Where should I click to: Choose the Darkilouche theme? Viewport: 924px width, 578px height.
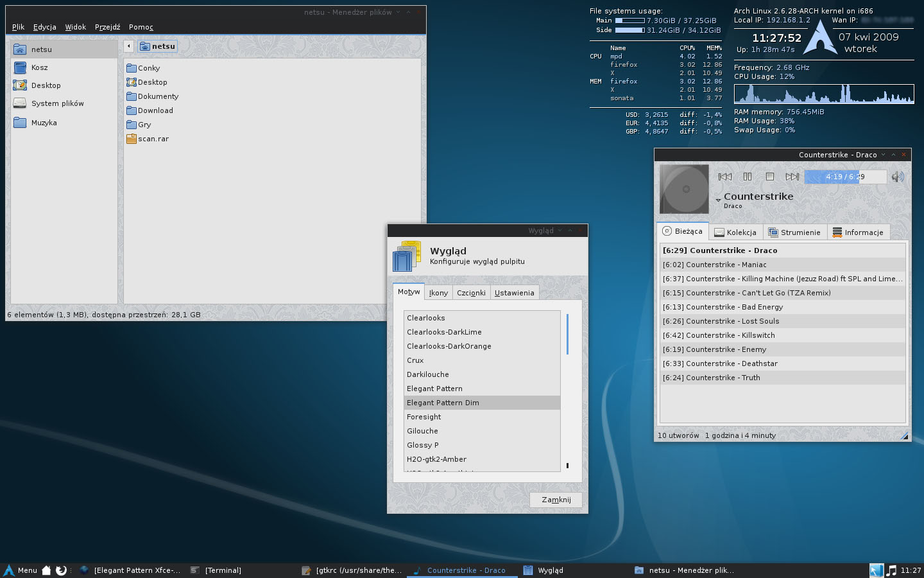pos(482,374)
